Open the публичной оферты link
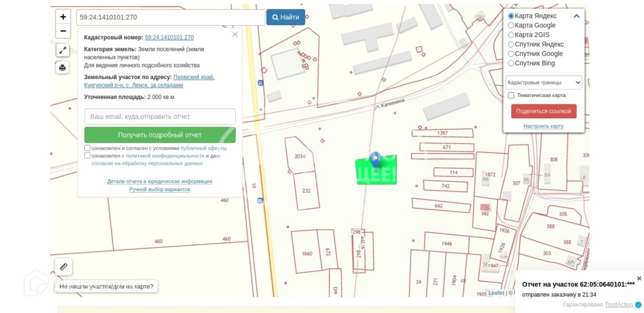Viewport: 644px width, 313px height. pos(203,148)
